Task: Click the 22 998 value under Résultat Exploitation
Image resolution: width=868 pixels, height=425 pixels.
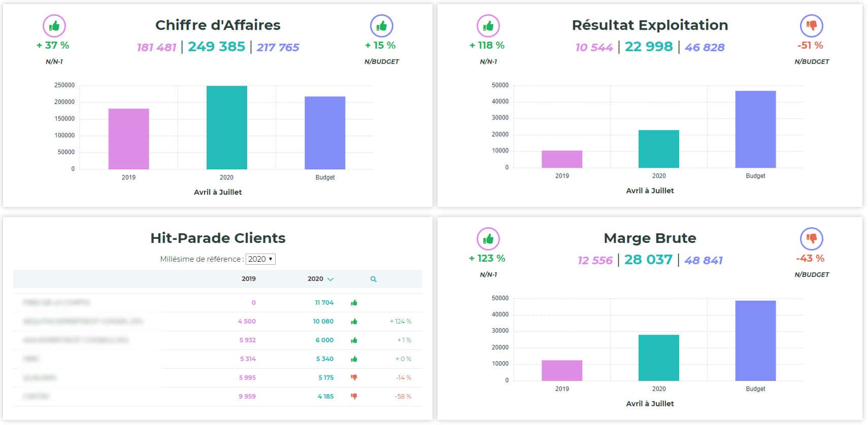Action: coord(648,47)
